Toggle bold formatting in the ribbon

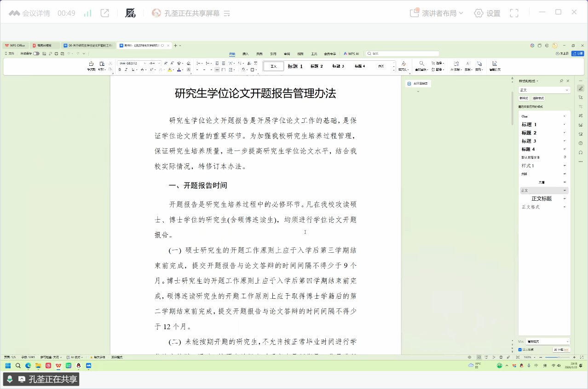point(120,70)
